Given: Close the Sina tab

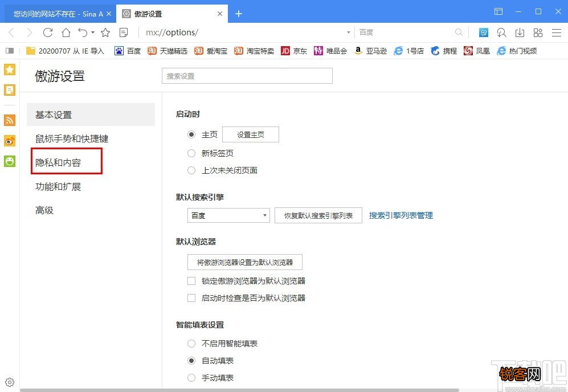Looking at the screenshot, I should (109, 14).
